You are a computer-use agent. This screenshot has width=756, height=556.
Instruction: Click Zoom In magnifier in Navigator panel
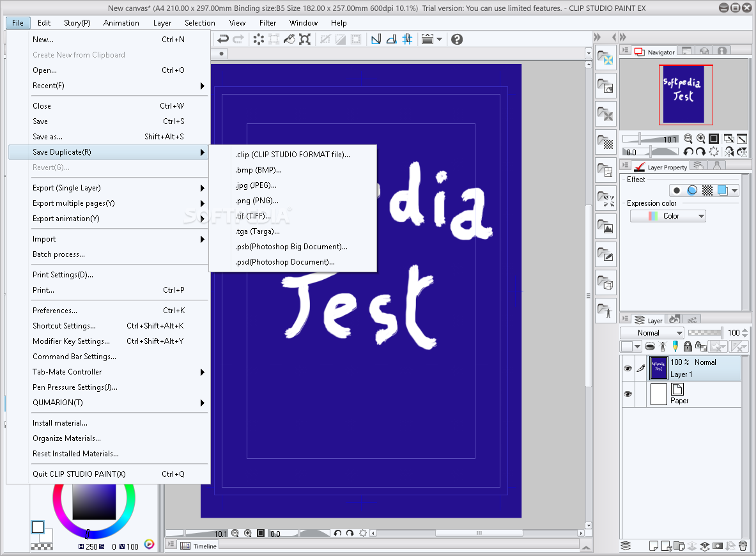[x=700, y=139]
